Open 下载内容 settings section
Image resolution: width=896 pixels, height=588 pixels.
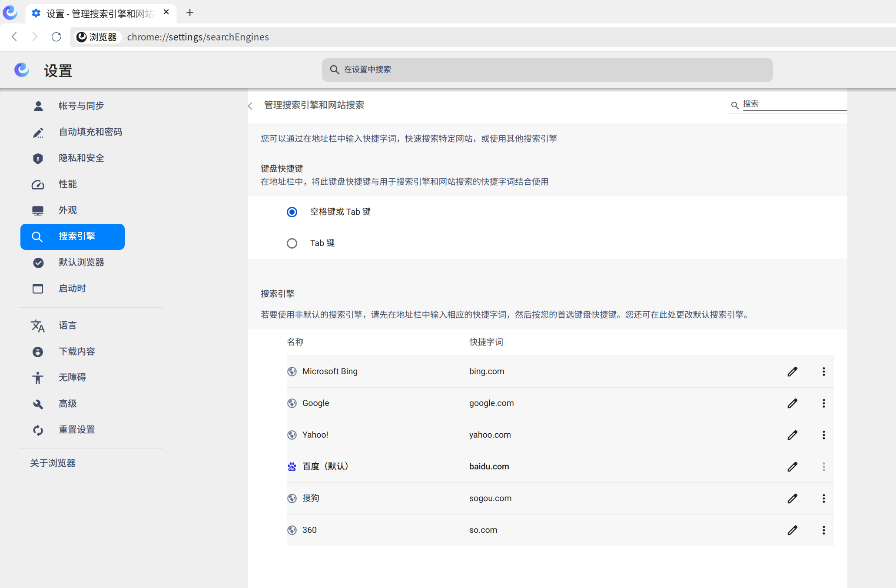coord(73,352)
